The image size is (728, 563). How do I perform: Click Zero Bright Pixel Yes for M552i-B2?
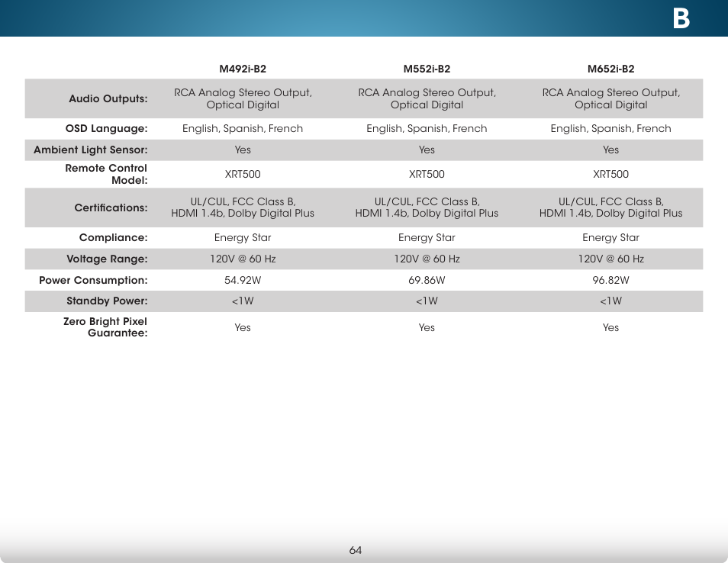(x=427, y=328)
